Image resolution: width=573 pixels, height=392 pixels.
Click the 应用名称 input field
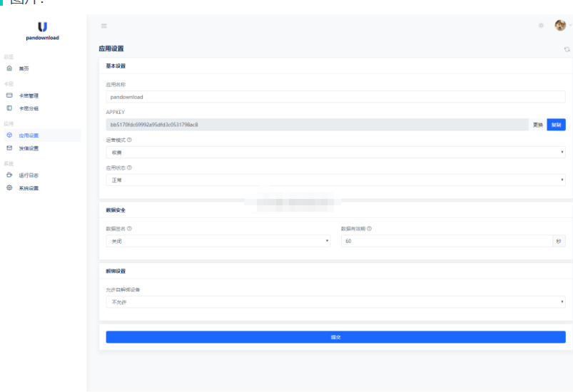[335, 97]
